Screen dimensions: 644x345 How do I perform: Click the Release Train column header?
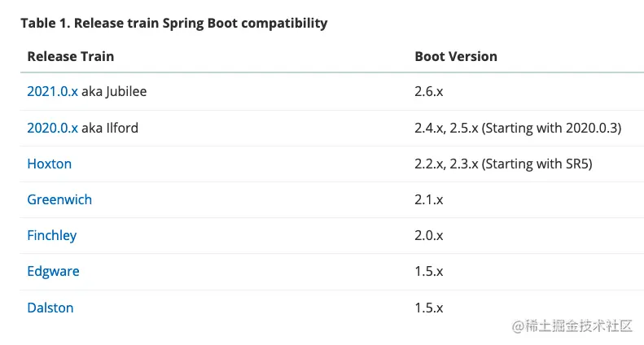pyautogui.click(x=70, y=56)
